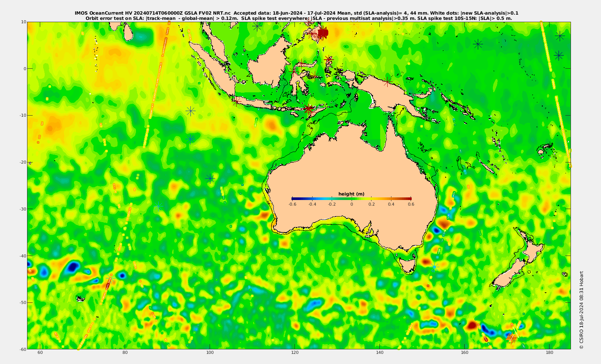Click latitude axis label "-30"
The image size is (601, 364).
[x=23, y=209]
